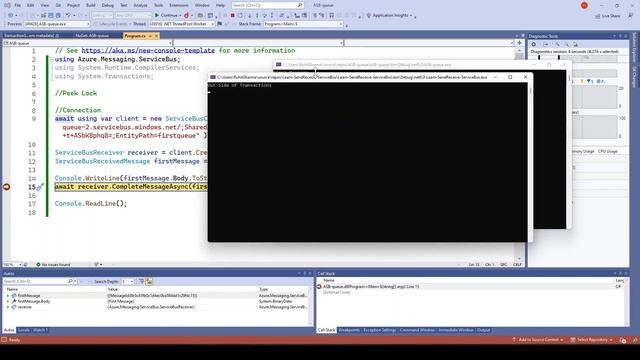The width and height of the screenshot is (640, 360).
Task: Click the Diagnostic Tools output export icon
Action: tap(546, 44)
